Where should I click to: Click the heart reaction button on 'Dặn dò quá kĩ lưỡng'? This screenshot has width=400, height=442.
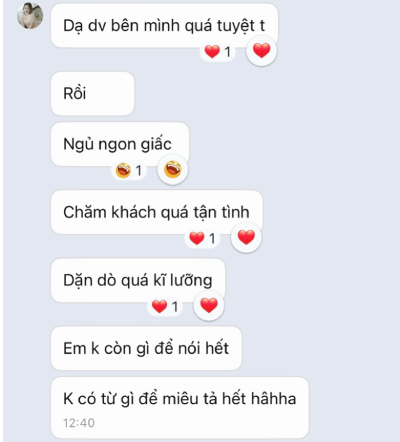click(209, 306)
